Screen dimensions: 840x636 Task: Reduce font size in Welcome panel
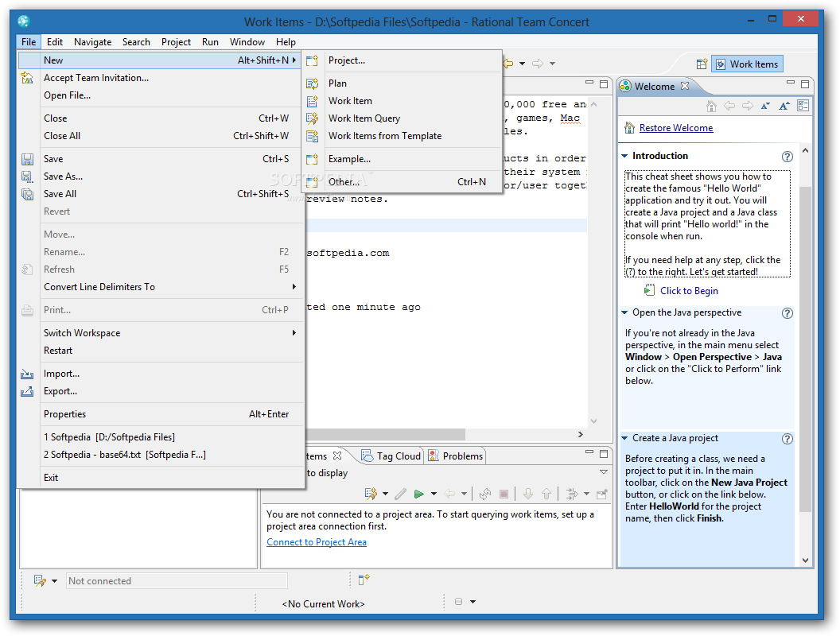pos(765,106)
